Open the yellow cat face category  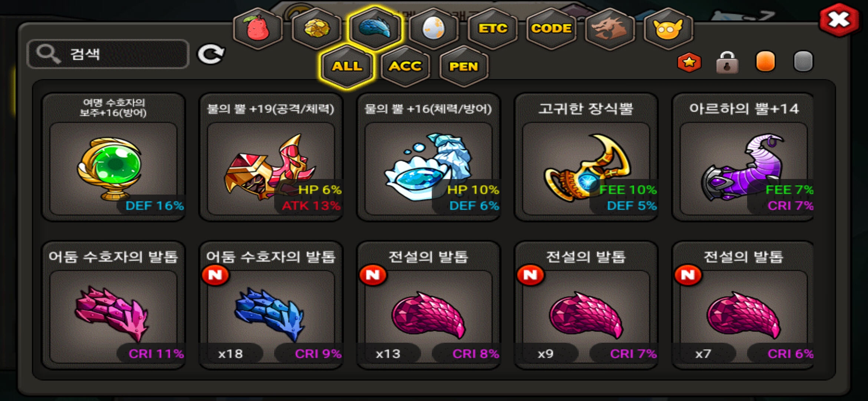[668, 29]
